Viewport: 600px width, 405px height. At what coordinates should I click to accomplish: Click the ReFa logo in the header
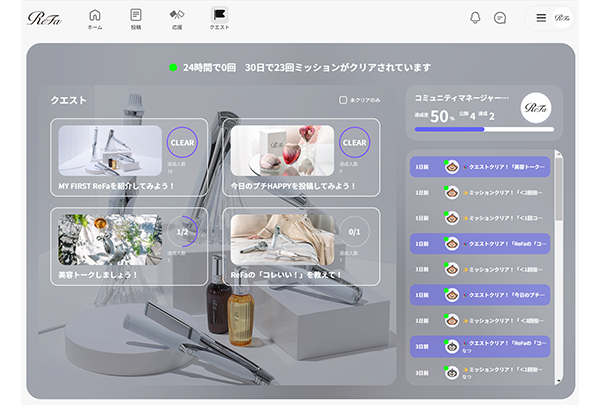[x=44, y=18]
